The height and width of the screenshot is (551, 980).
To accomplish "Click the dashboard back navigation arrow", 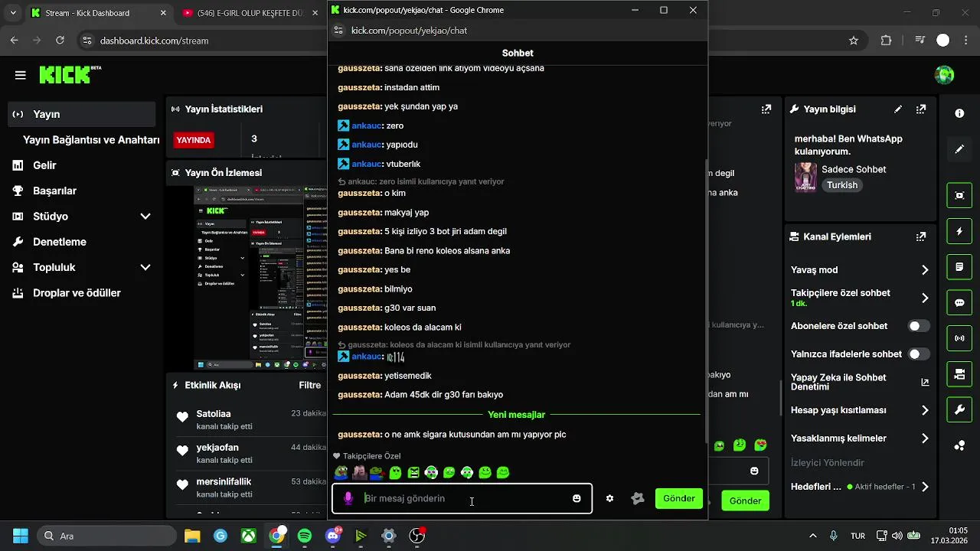I will click(x=15, y=41).
